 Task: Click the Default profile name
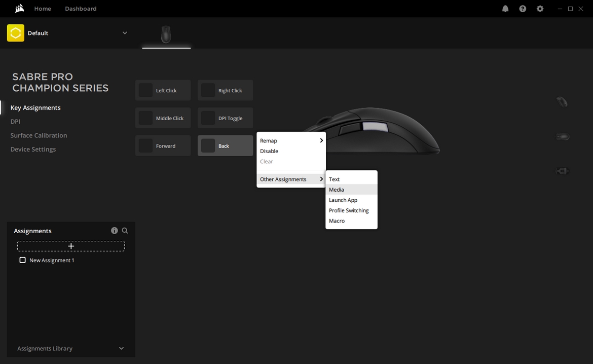(38, 33)
